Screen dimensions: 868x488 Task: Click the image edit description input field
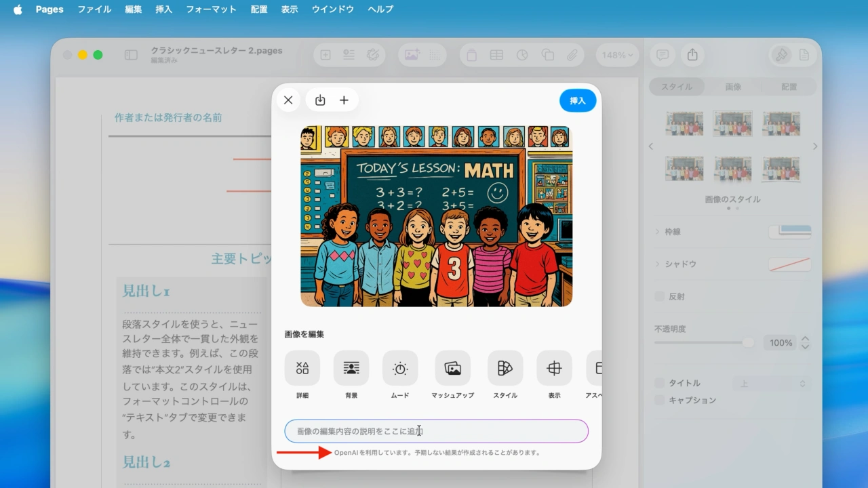pyautogui.click(x=436, y=430)
